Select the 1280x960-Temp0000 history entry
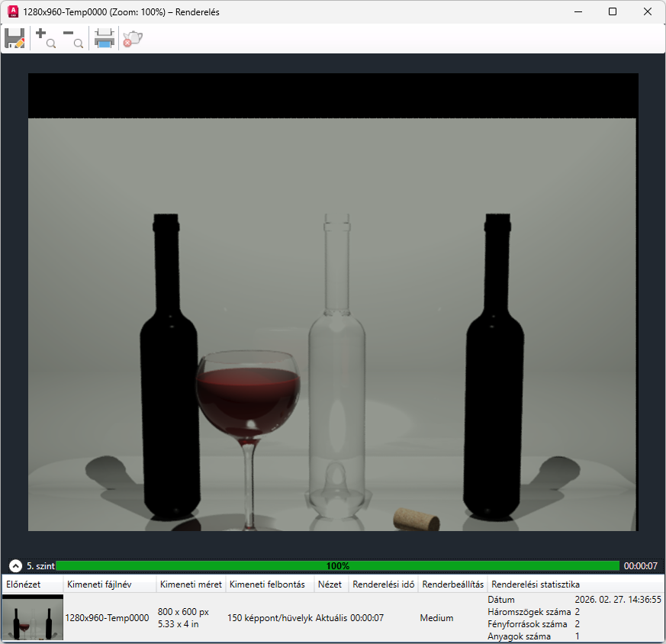The image size is (666, 644). pos(107,618)
